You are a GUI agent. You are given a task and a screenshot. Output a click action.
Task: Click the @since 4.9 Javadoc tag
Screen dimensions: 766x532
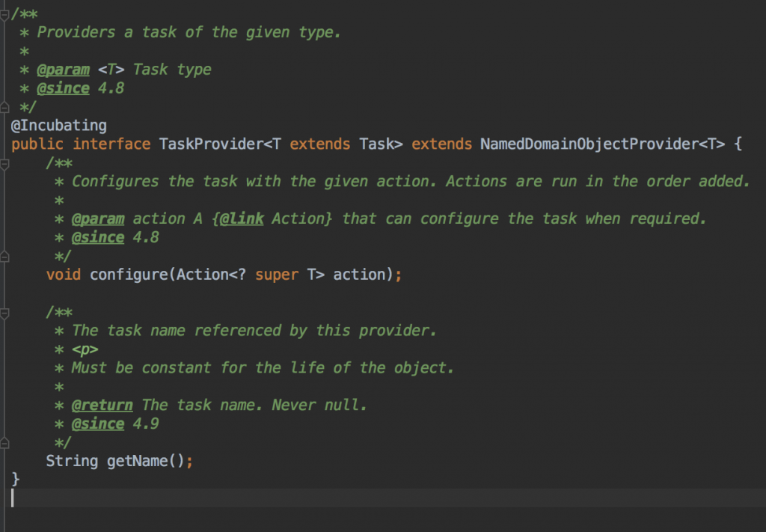[98, 424]
